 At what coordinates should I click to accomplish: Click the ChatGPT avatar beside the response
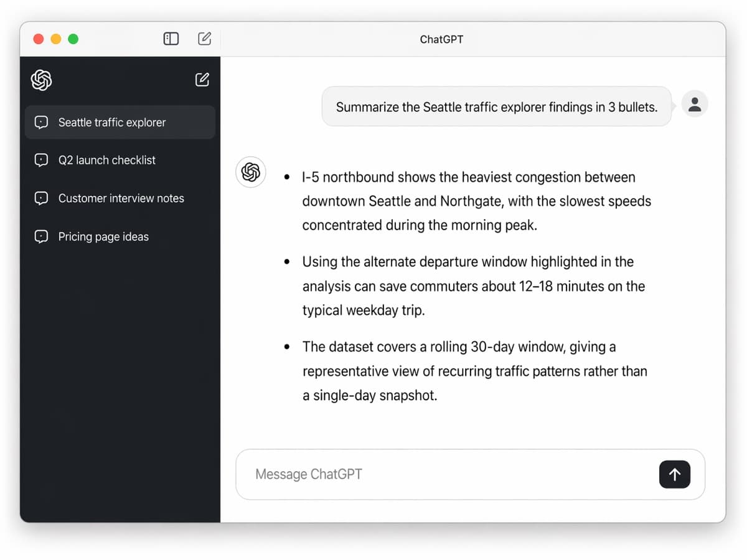pyautogui.click(x=251, y=172)
